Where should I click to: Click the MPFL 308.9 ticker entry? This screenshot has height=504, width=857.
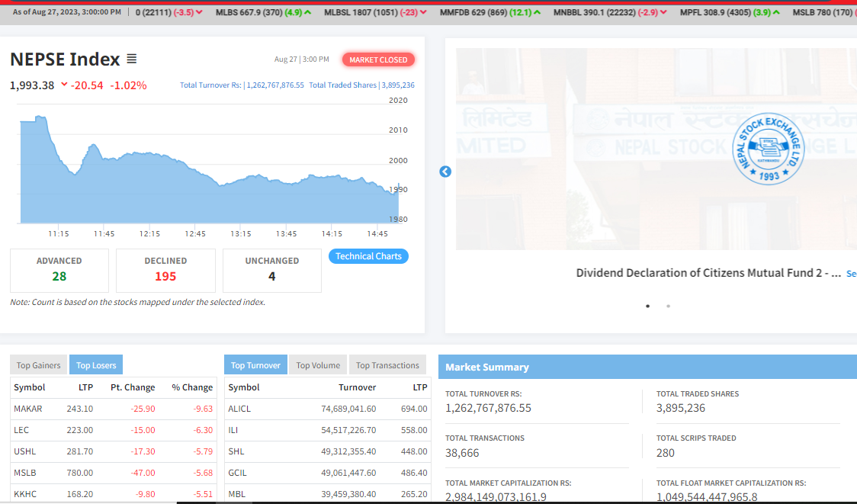(x=730, y=12)
